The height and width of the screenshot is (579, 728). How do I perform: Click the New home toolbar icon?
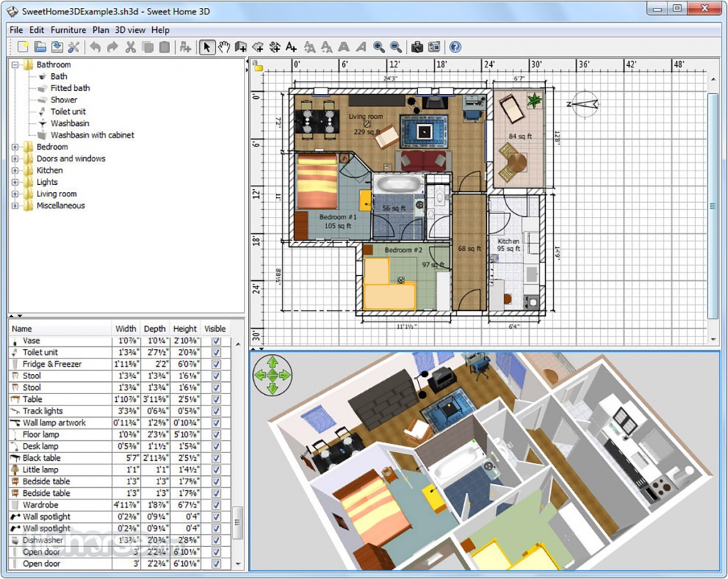(23, 47)
